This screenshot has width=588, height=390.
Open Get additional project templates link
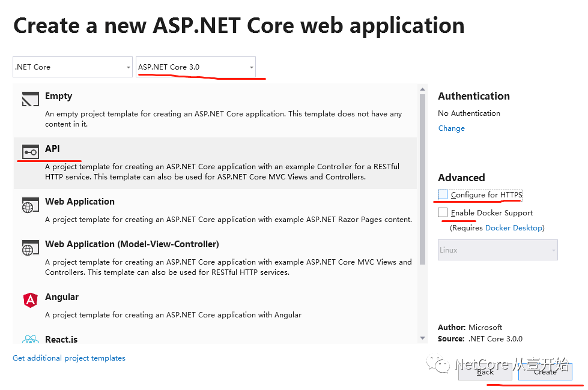69,358
